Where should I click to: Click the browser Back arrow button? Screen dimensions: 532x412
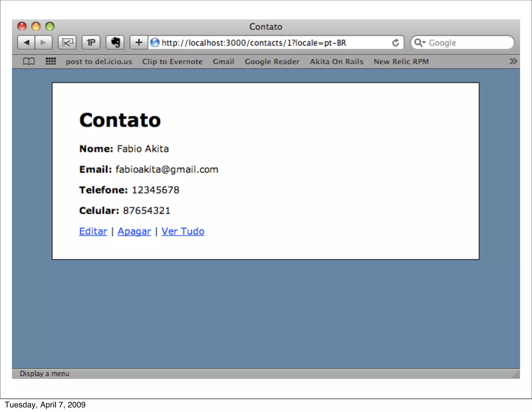click(26, 42)
